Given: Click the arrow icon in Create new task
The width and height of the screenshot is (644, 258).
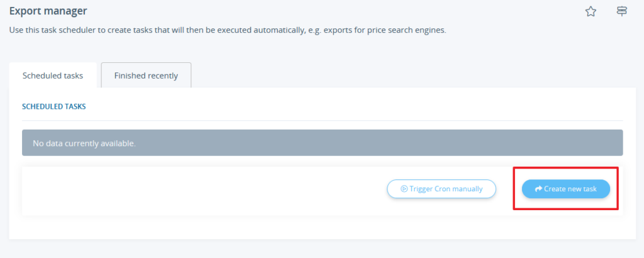Looking at the screenshot, I should 538,189.
